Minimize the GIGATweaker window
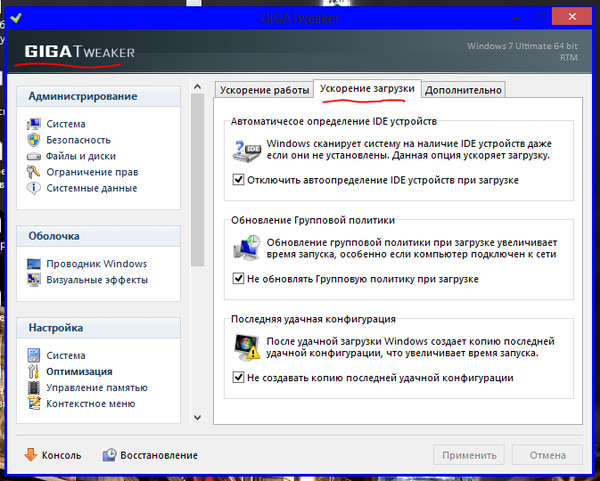This screenshot has width=600, height=481. point(517,17)
